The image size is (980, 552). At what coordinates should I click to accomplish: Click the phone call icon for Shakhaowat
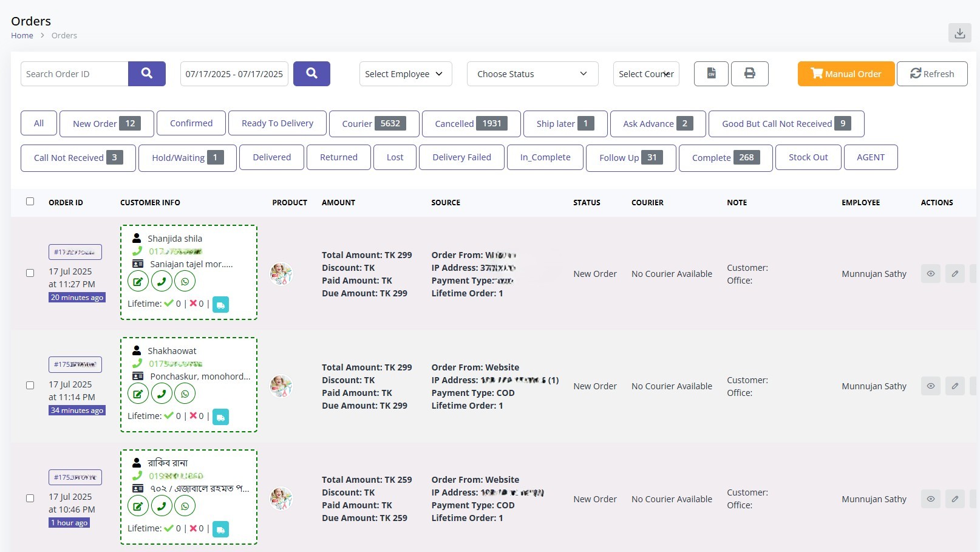pyautogui.click(x=162, y=394)
